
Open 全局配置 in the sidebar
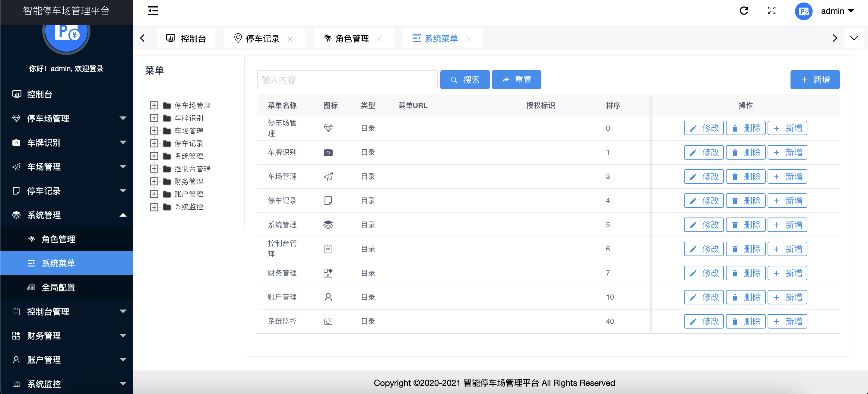coord(58,287)
